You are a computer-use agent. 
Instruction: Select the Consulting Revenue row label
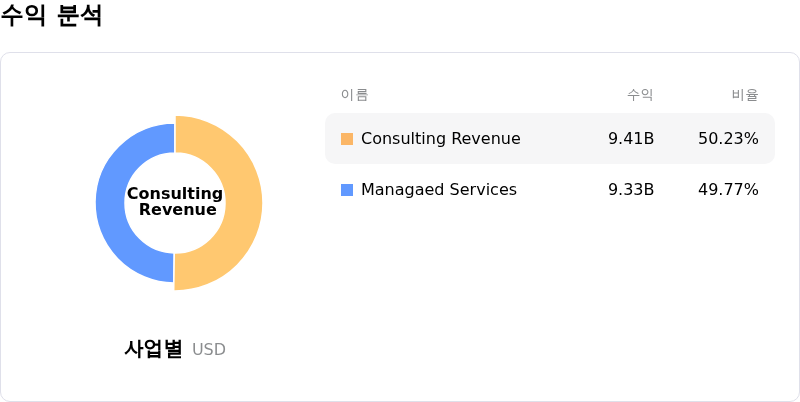[441, 139]
